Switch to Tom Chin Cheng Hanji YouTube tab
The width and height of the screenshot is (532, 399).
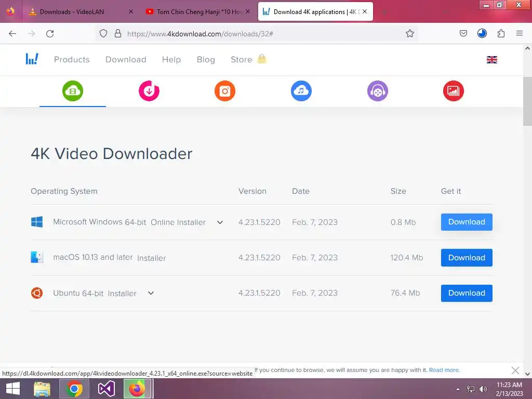point(199,11)
